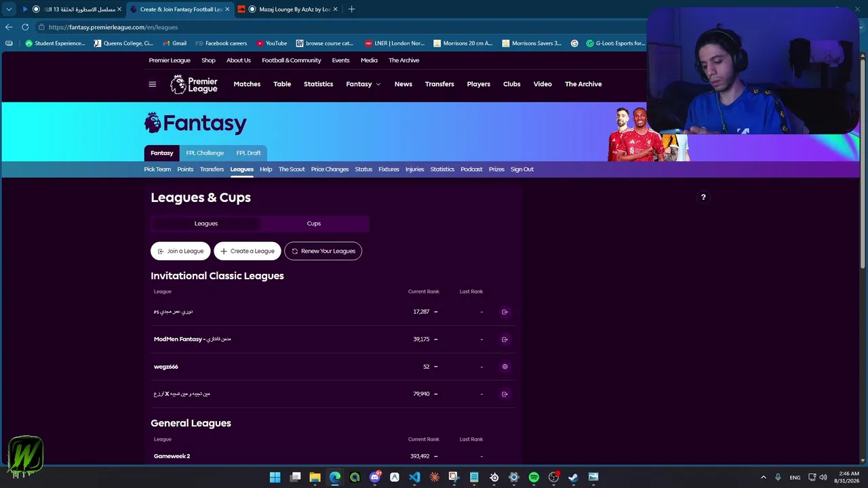Image resolution: width=868 pixels, height=488 pixels.
Task: Open the Fixtures page
Action: (x=389, y=169)
